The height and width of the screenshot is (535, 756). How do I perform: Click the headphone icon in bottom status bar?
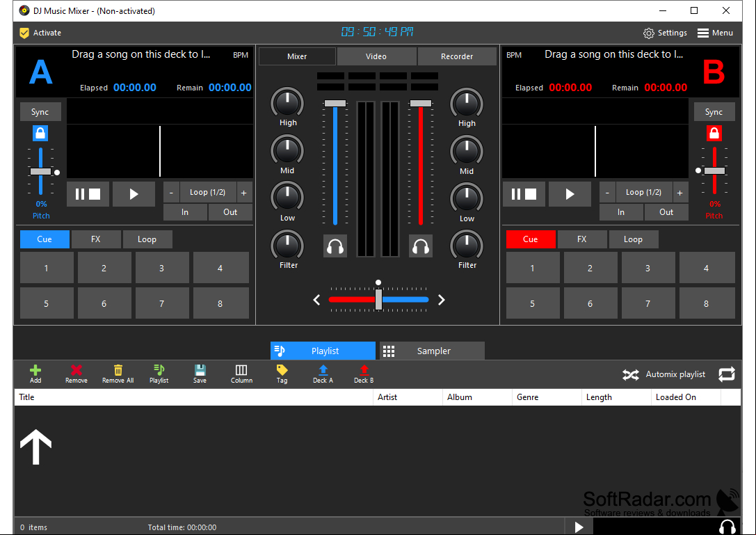pyautogui.click(x=727, y=527)
